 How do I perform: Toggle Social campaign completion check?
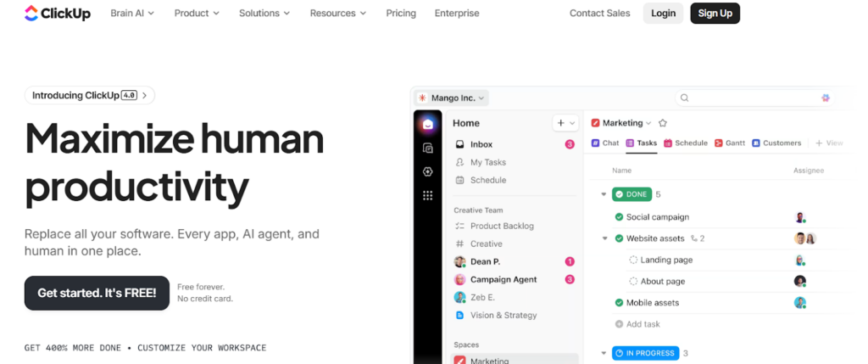tap(619, 217)
